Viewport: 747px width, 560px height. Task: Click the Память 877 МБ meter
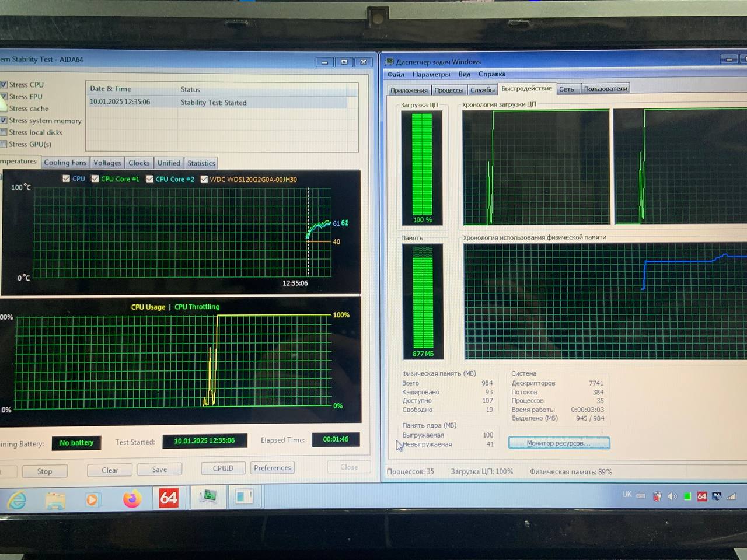423,301
